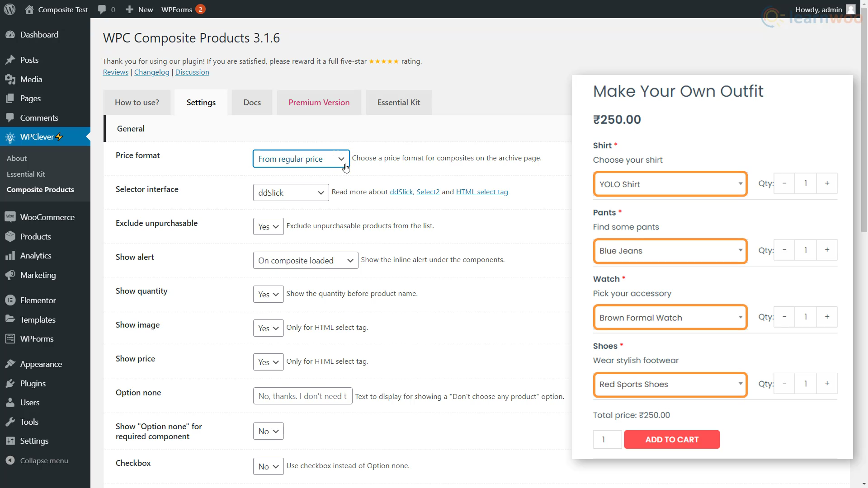
Task: Click the Comments icon in sidebar
Action: 10,118
